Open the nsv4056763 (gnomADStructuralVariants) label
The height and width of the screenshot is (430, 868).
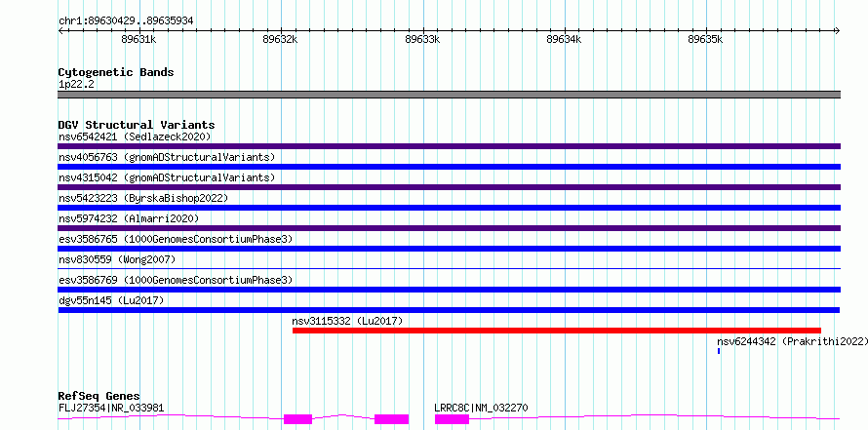coord(167,157)
